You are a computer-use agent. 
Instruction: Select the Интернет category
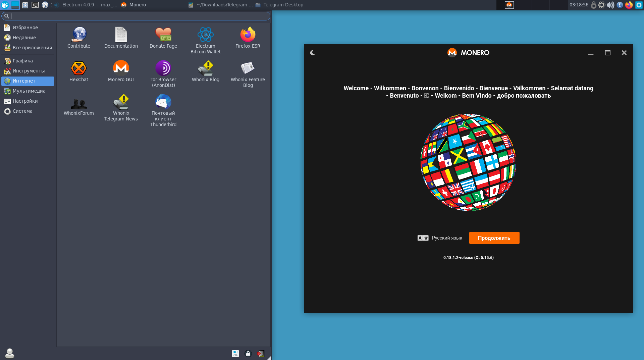(x=28, y=81)
